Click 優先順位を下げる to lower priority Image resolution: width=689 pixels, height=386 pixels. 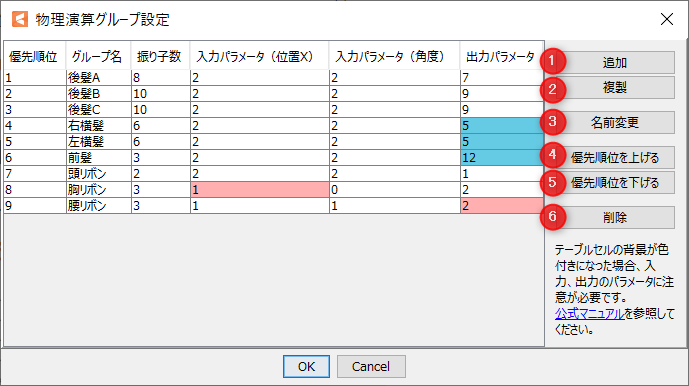pyautogui.click(x=614, y=182)
